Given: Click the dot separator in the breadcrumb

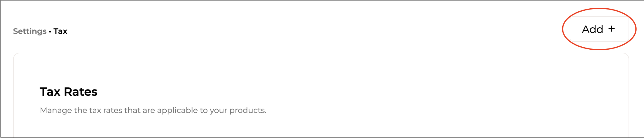Looking at the screenshot, I should coord(50,32).
